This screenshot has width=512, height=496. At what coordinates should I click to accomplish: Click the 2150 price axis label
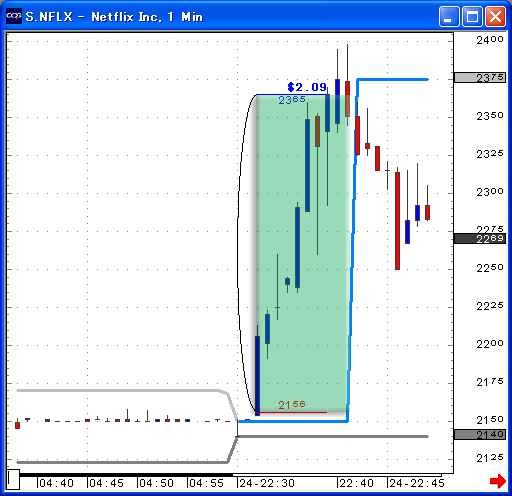(x=490, y=420)
